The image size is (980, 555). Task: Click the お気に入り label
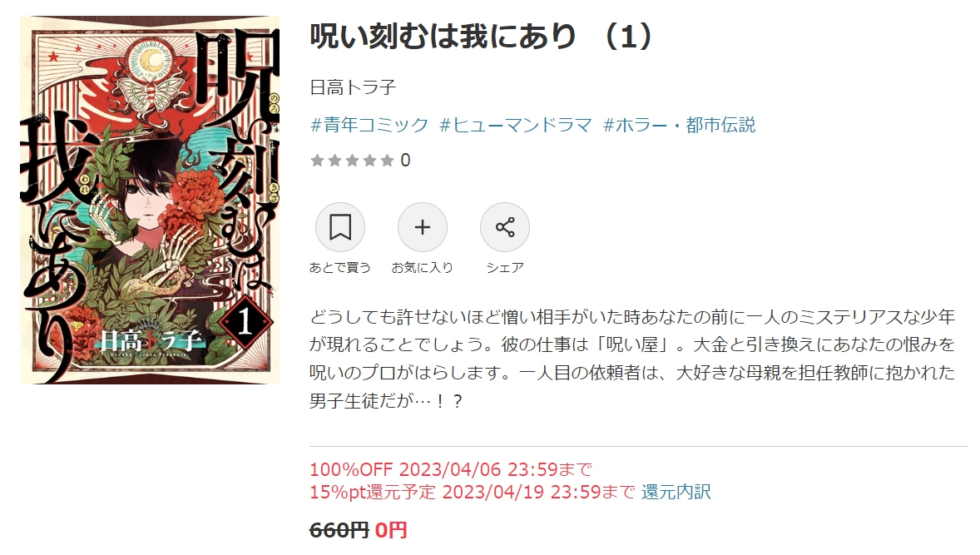423,267
